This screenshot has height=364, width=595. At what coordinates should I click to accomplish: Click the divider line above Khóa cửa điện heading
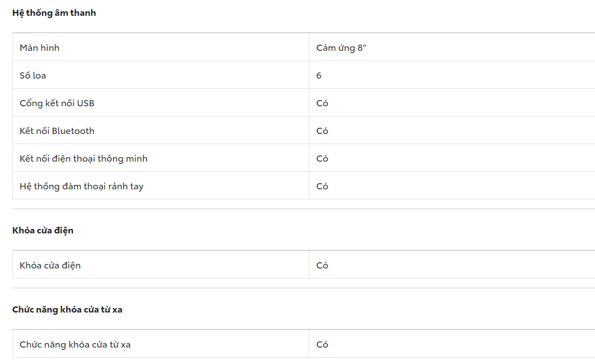click(303, 209)
